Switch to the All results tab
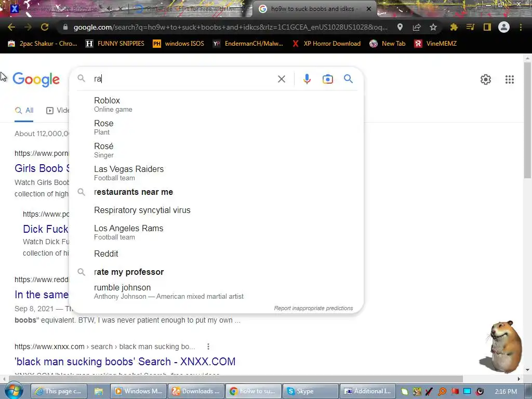Image resolution: width=532 pixels, height=399 pixels. 24,110
